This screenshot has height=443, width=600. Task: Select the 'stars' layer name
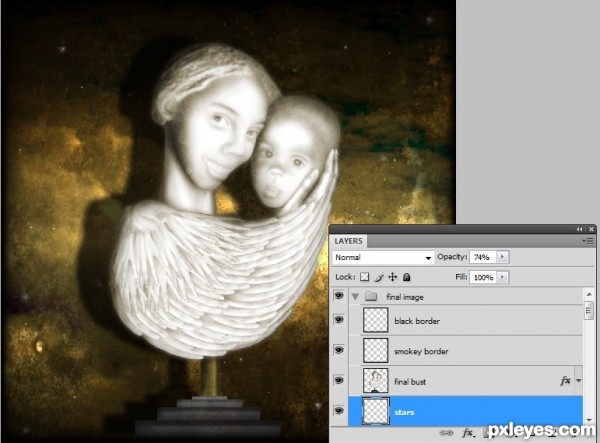click(404, 412)
